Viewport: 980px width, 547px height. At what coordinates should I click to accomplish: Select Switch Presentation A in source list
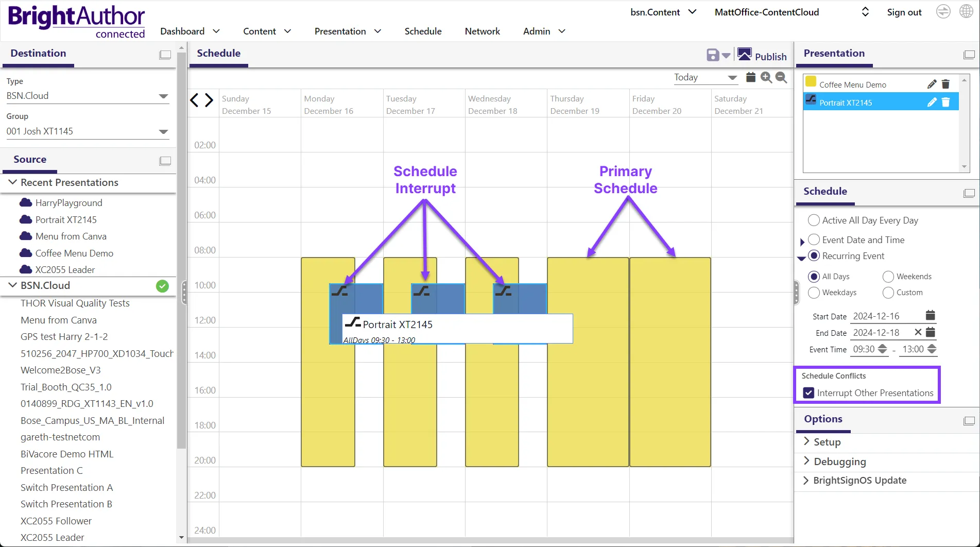(66, 487)
